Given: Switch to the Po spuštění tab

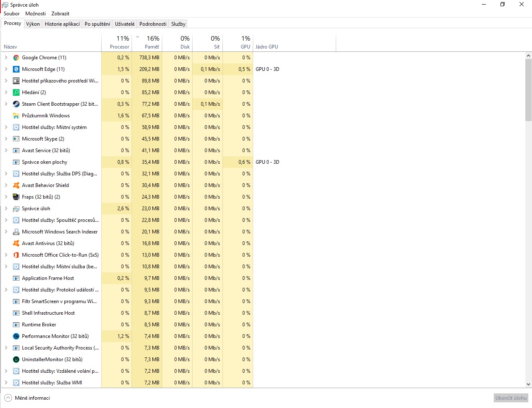Looking at the screenshot, I should (x=98, y=24).
